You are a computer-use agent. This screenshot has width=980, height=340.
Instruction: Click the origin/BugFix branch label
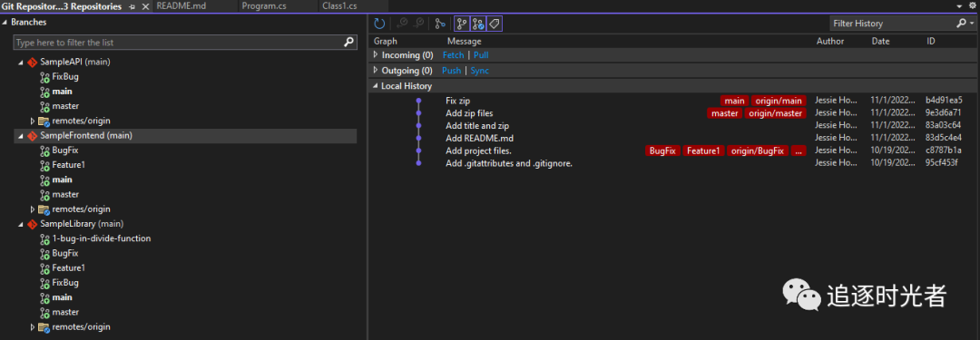pos(758,151)
